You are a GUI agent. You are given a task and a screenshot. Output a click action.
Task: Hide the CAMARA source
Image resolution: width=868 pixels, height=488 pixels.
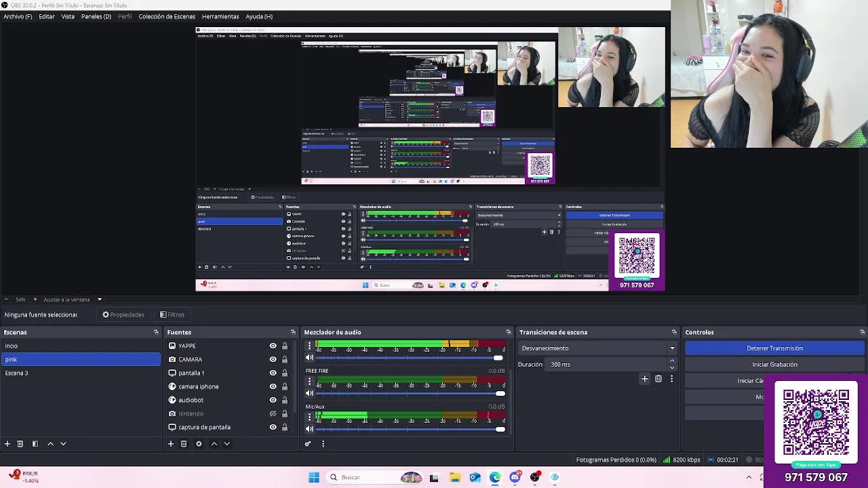[x=273, y=359]
